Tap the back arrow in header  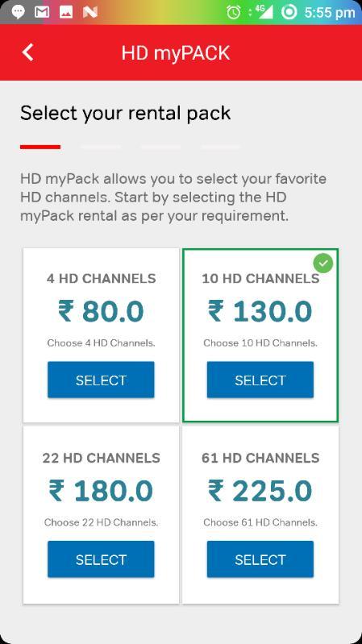pyautogui.click(x=27, y=52)
